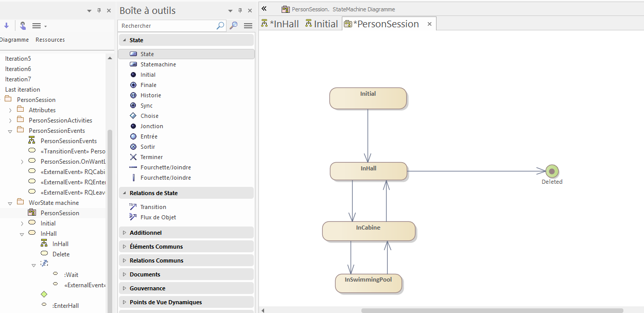Select the Initial pseudostate tool

(148, 75)
